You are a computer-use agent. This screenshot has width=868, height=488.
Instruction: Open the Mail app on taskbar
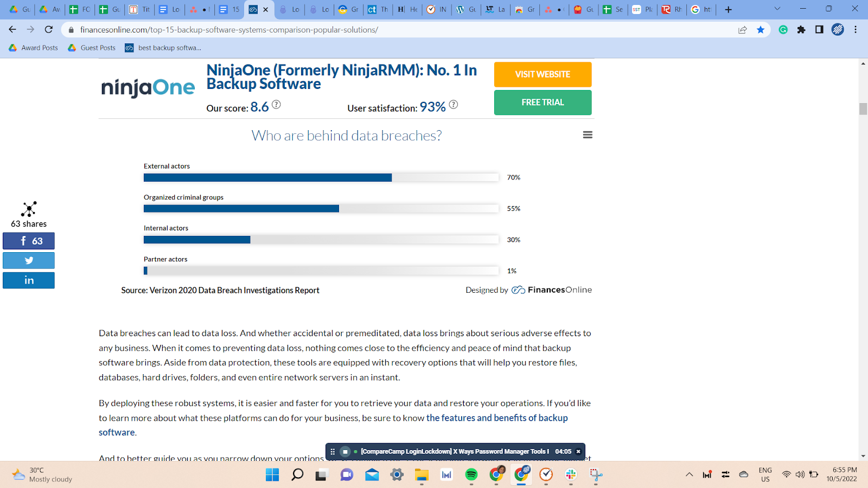372,475
